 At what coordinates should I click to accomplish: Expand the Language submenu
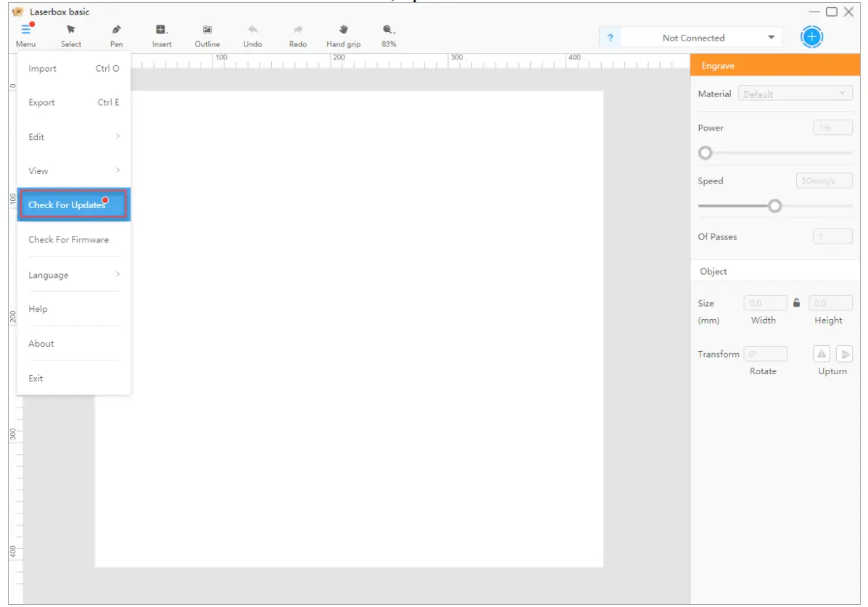73,275
